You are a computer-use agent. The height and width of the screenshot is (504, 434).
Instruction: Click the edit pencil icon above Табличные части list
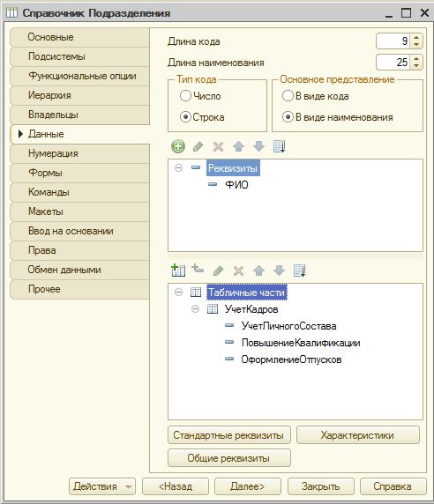tap(218, 271)
